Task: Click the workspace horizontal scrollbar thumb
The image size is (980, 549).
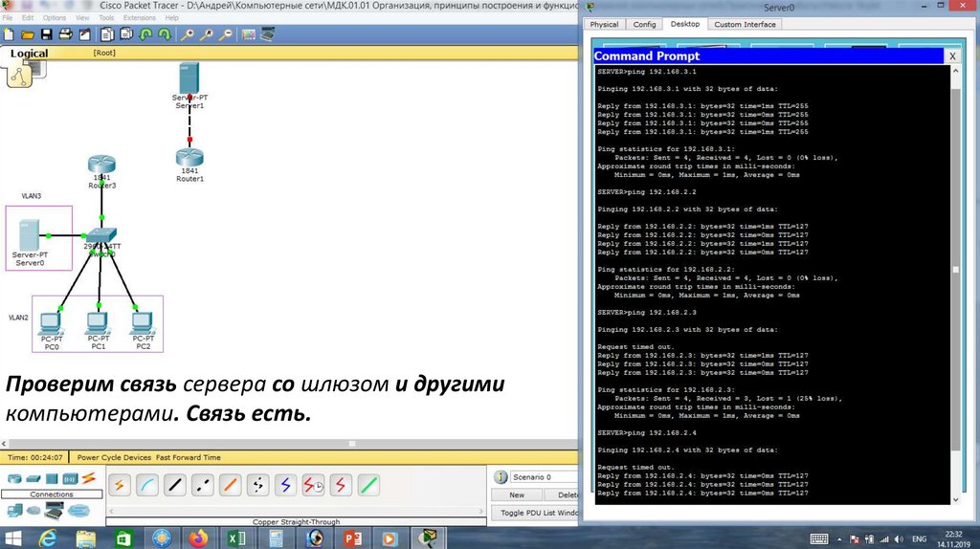Action: [x=352, y=444]
